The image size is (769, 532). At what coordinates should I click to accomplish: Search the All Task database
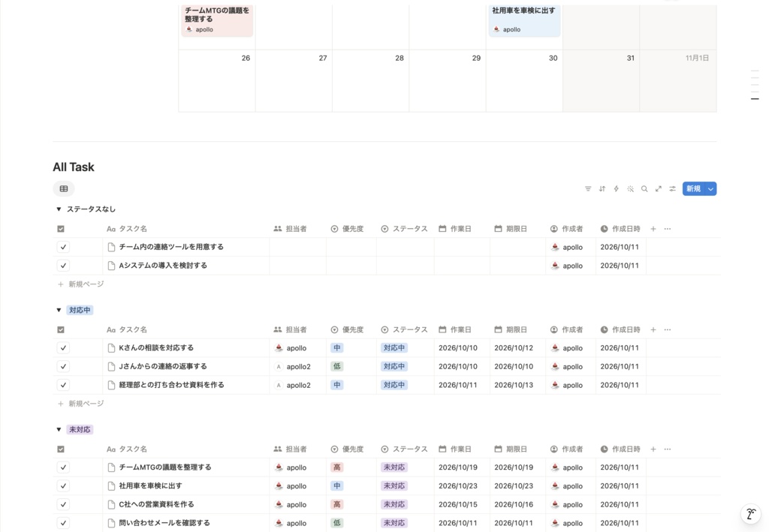(644, 188)
